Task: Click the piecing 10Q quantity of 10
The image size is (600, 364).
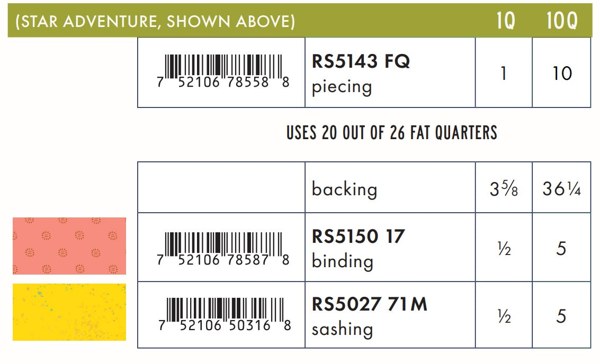Action: tap(561, 72)
